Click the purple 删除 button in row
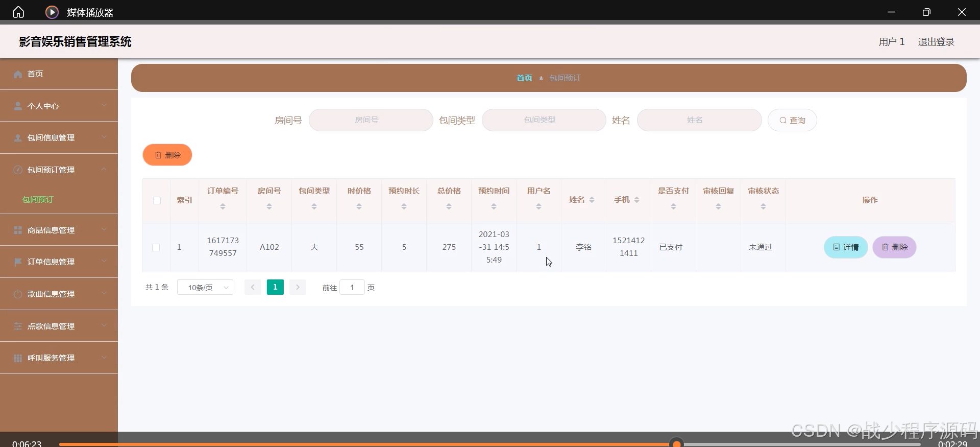 894,247
